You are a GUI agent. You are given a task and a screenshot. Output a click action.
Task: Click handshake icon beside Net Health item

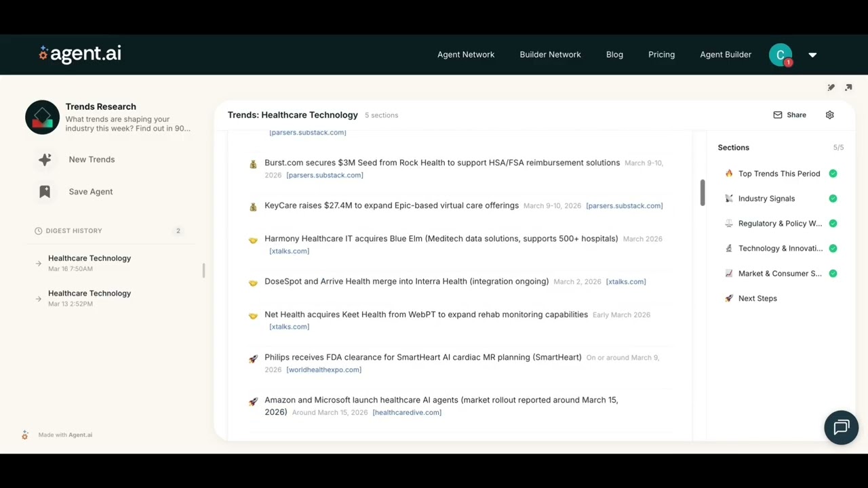tap(253, 316)
